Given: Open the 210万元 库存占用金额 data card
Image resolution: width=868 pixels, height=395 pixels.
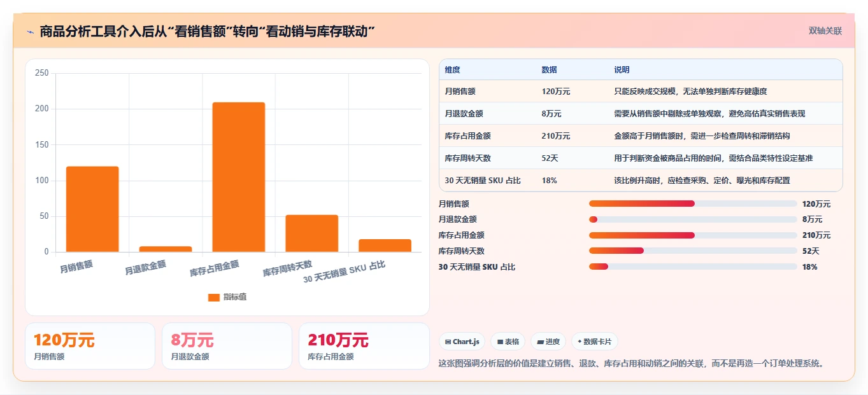Looking at the screenshot, I should (364, 346).
